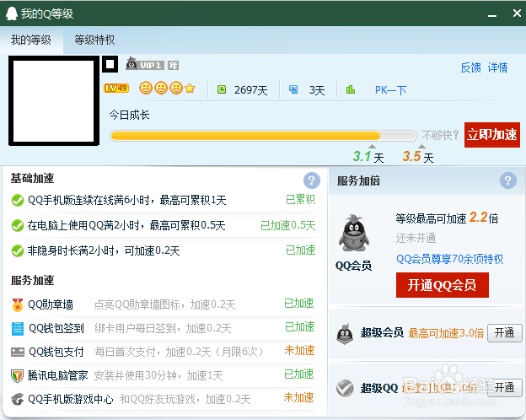Click 未加速 status for QQ钱包支付

[299, 351]
